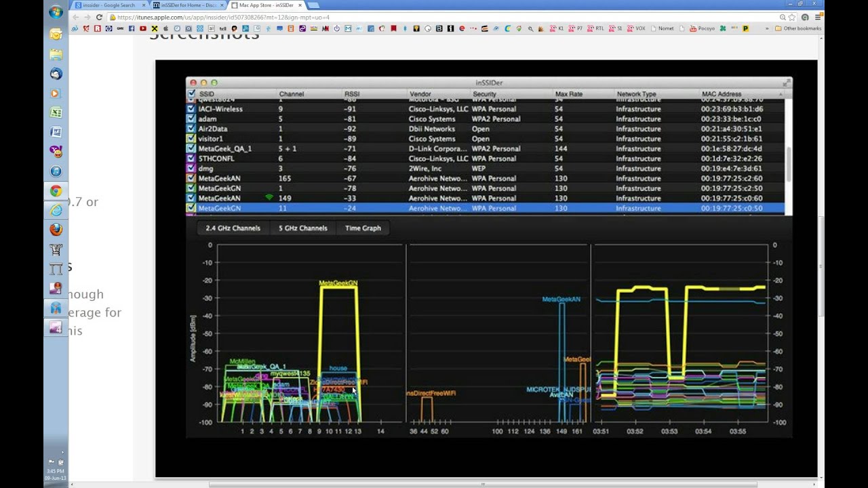
Task: Open the VOX bookmark
Action: click(x=635, y=28)
